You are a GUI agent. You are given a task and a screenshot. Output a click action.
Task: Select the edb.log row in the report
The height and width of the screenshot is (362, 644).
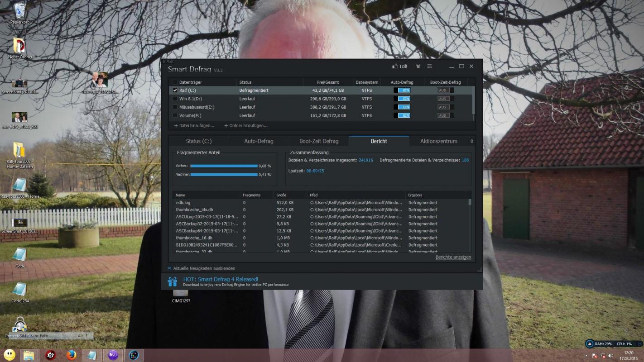point(320,203)
